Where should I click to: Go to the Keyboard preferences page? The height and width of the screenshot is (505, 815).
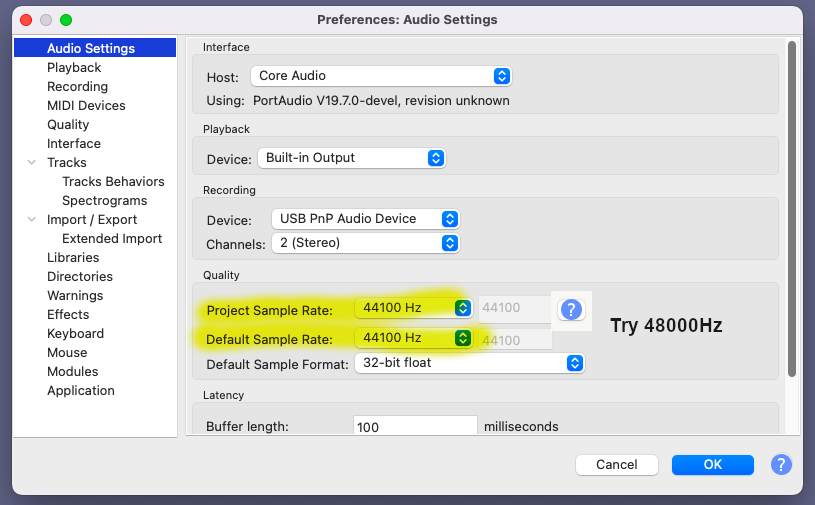click(x=75, y=334)
